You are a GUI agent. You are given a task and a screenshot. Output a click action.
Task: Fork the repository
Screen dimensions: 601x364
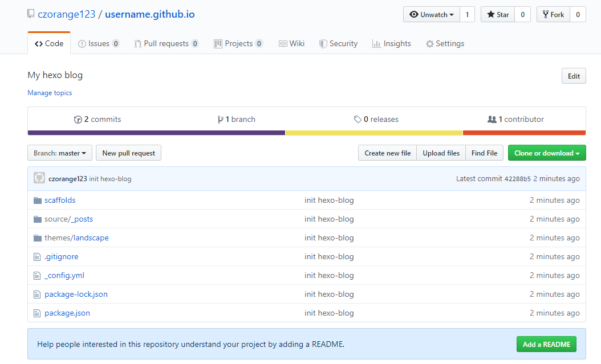[553, 15]
